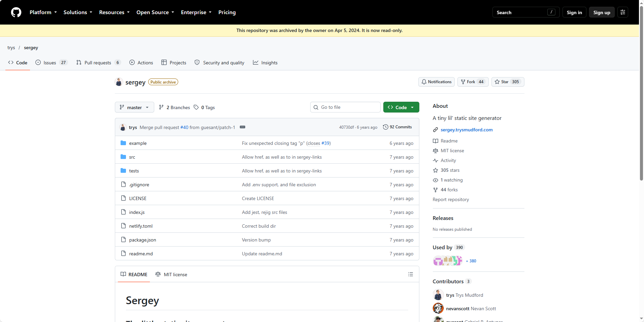Click the Go to file input
This screenshot has height=322, width=644.
click(x=345, y=107)
